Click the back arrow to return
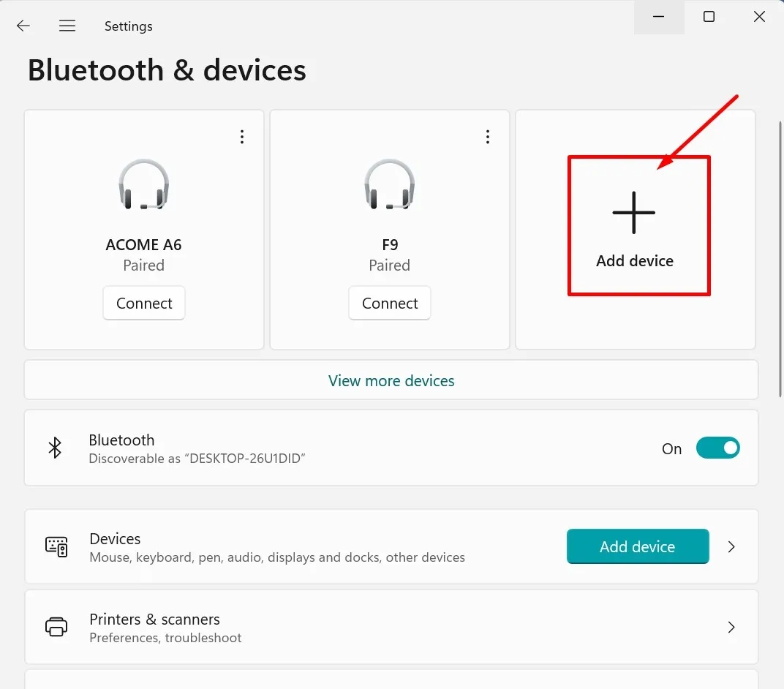This screenshot has height=689, width=784. pyautogui.click(x=23, y=26)
